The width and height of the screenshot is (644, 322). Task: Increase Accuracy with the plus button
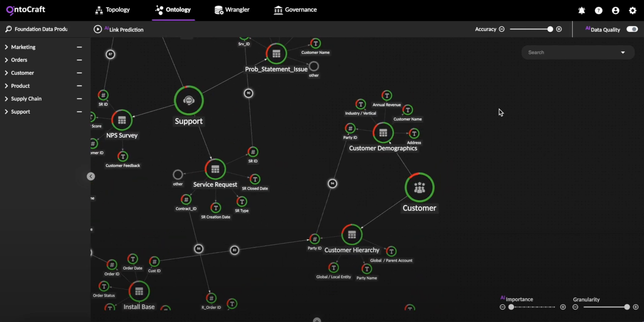click(x=559, y=29)
